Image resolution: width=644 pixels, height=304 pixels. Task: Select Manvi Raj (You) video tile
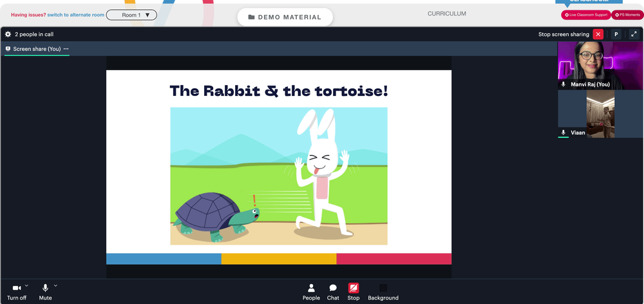600,65
